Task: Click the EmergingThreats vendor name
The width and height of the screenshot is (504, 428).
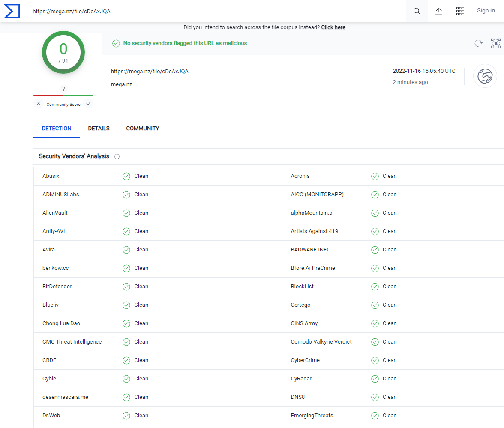Action: pos(312,416)
